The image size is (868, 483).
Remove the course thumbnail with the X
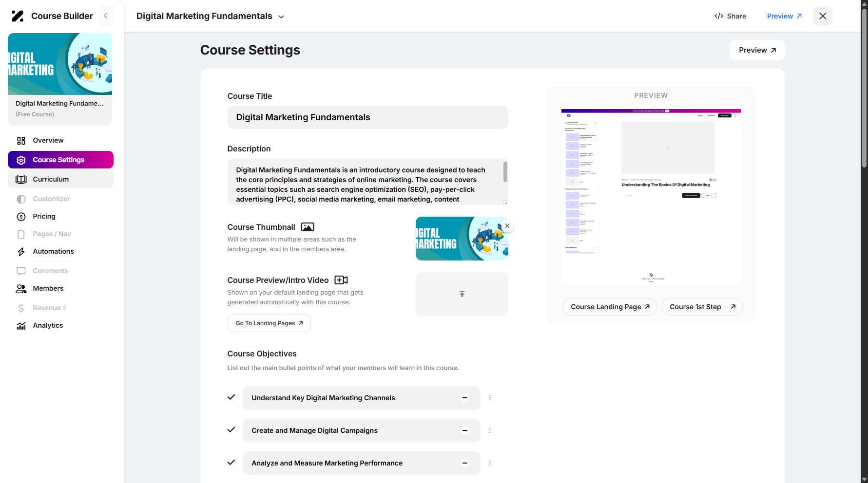coord(507,226)
